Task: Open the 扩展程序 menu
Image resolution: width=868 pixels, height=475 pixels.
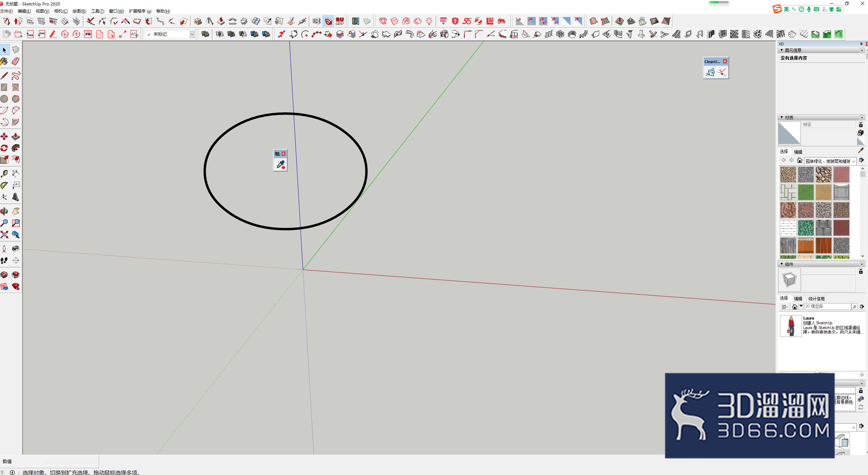Action: coord(140,11)
